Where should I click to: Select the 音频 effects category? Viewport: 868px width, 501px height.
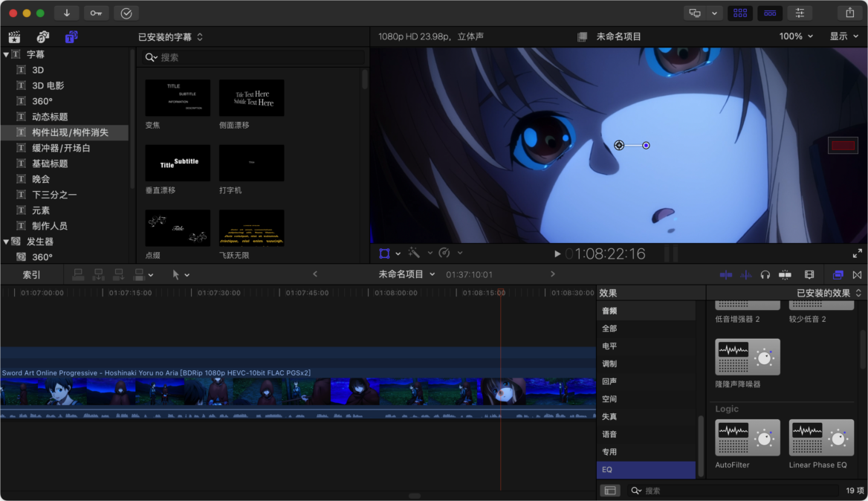click(x=646, y=311)
